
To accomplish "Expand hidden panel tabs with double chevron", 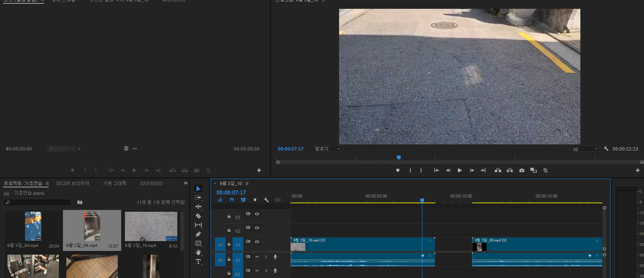I will coord(185,183).
